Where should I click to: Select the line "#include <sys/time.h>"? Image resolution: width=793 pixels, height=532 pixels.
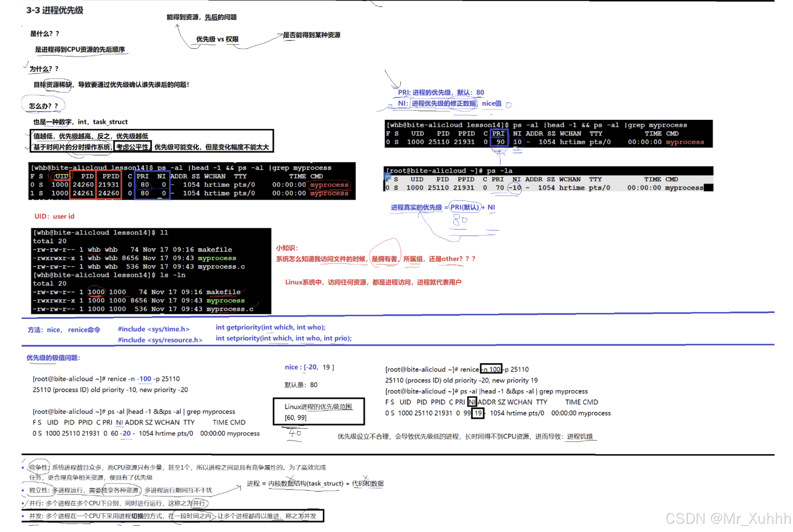[x=154, y=329]
